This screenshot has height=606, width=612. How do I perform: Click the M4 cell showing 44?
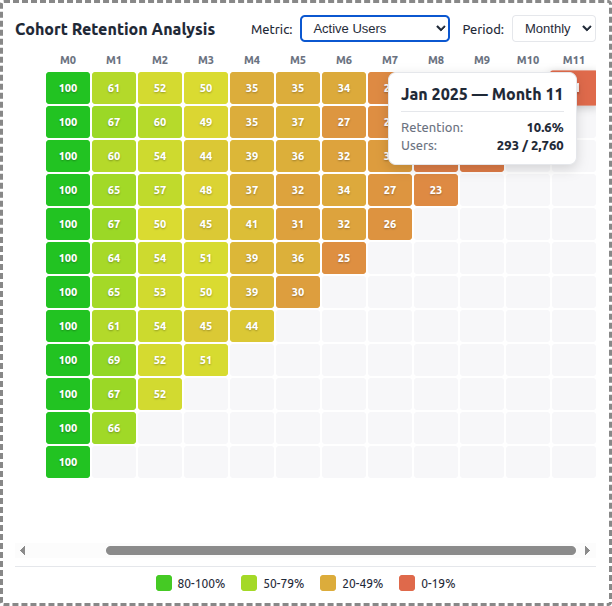(252, 326)
